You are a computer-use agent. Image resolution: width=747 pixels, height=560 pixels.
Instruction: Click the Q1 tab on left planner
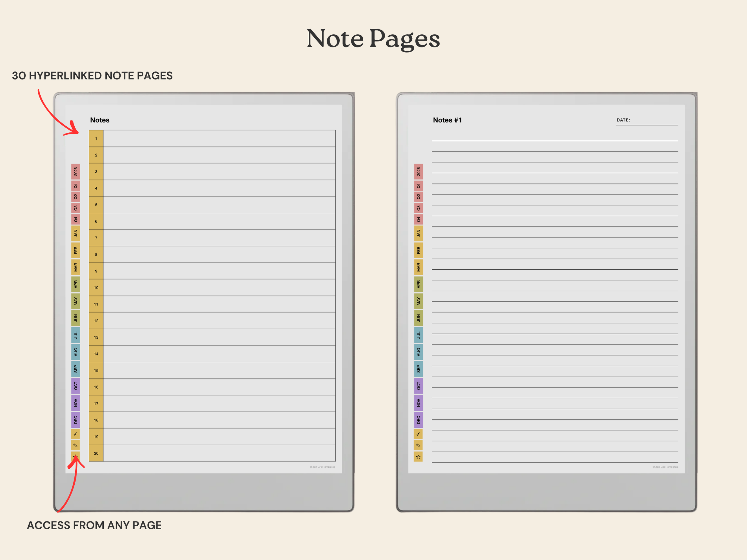point(76,186)
